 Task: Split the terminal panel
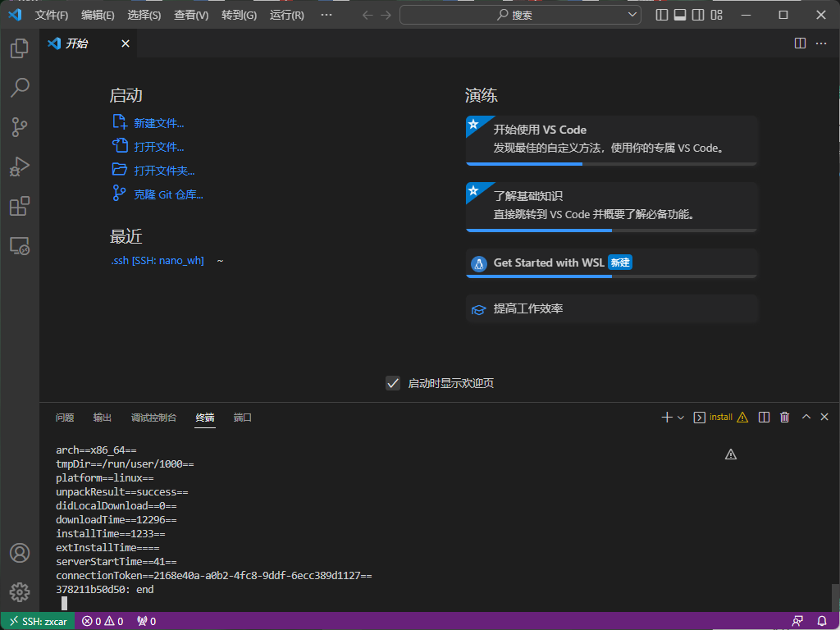coord(764,418)
